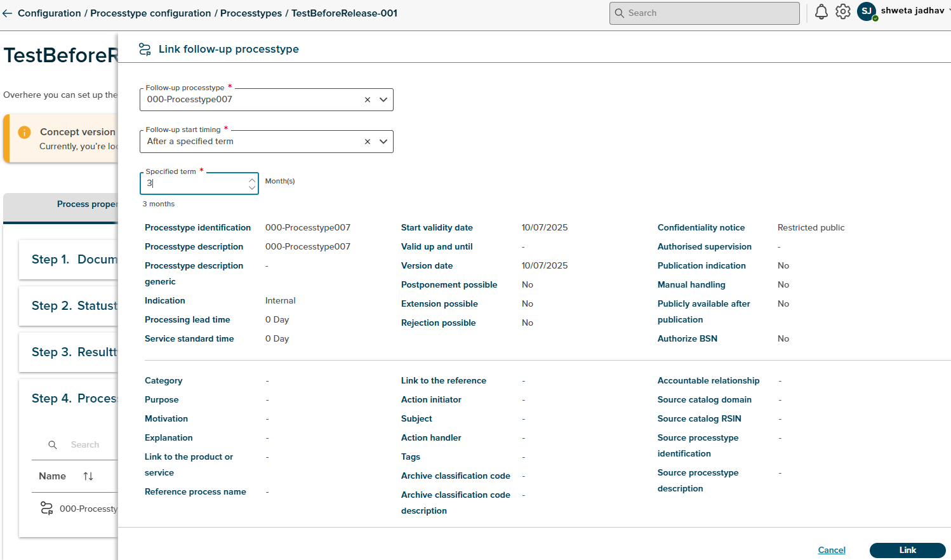This screenshot has height=560, width=951.
Task: Click the 000-Processtype row link icon
Action: click(47, 508)
